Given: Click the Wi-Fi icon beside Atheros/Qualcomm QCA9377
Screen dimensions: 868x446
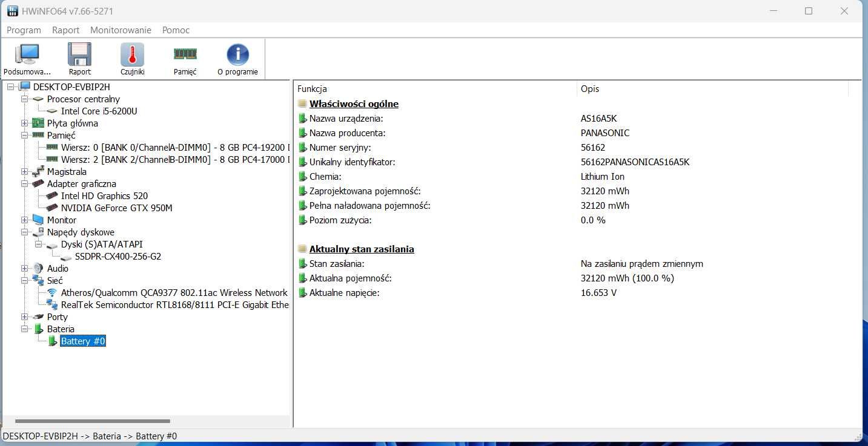Looking at the screenshot, I should point(52,293).
